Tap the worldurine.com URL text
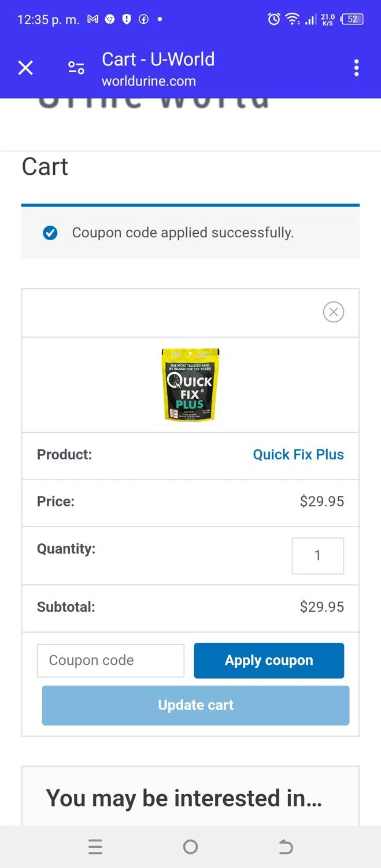Image resolution: width=381 pixels, height=868 pixels. pos(149,81)
